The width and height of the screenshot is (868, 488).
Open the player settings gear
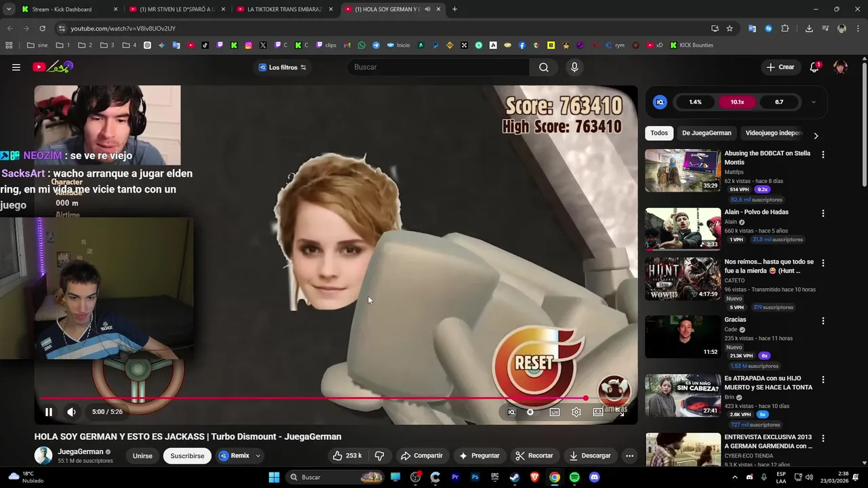pos(576,412)
